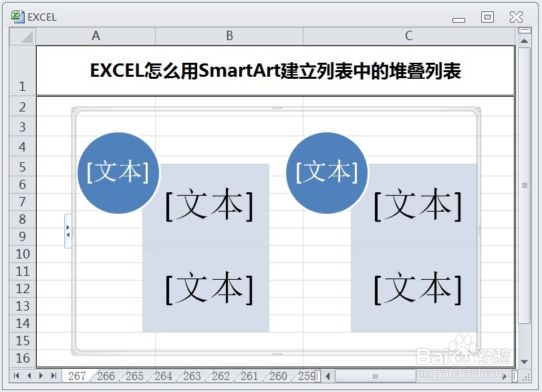Select row 4 header

pos(23,147)
